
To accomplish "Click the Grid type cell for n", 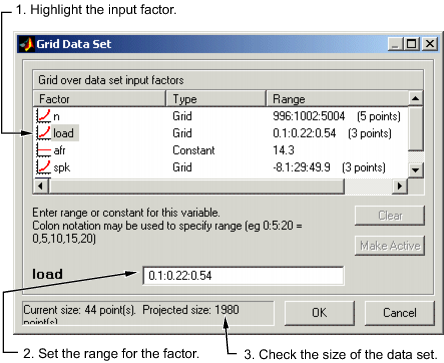I will coord(182,116).
